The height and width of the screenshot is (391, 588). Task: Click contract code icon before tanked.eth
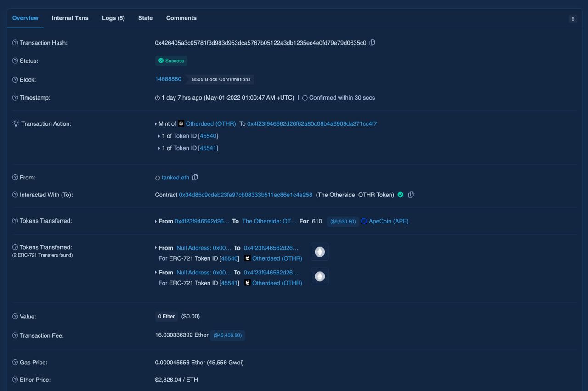click(x=158, y=178)
